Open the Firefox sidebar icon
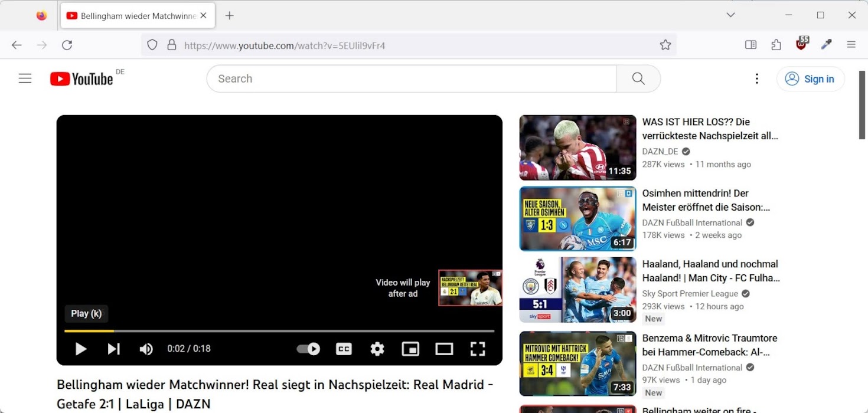 tap(750, 45)
